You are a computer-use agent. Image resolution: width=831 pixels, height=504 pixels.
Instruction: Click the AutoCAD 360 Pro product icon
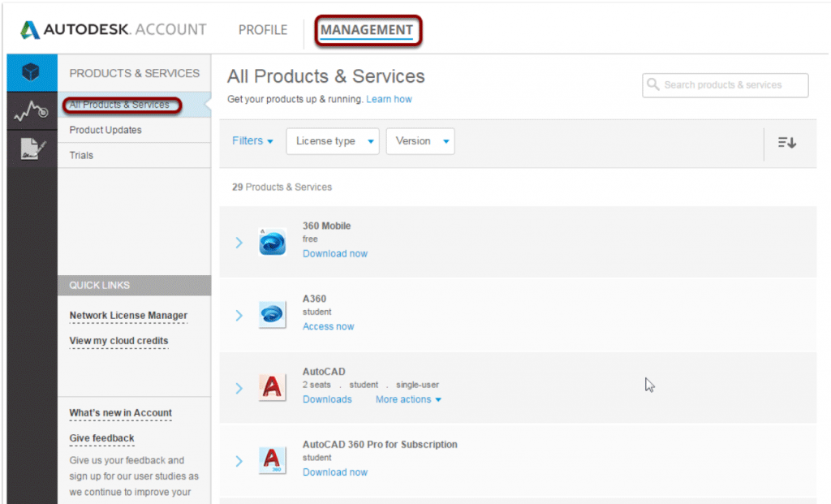coord(272,460)
